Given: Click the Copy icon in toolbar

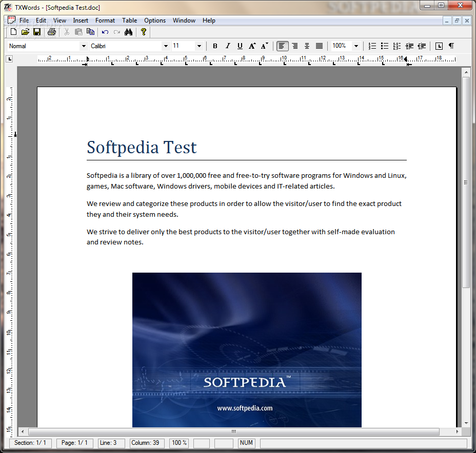Looking at the screenshot, I should coord(90,32).
